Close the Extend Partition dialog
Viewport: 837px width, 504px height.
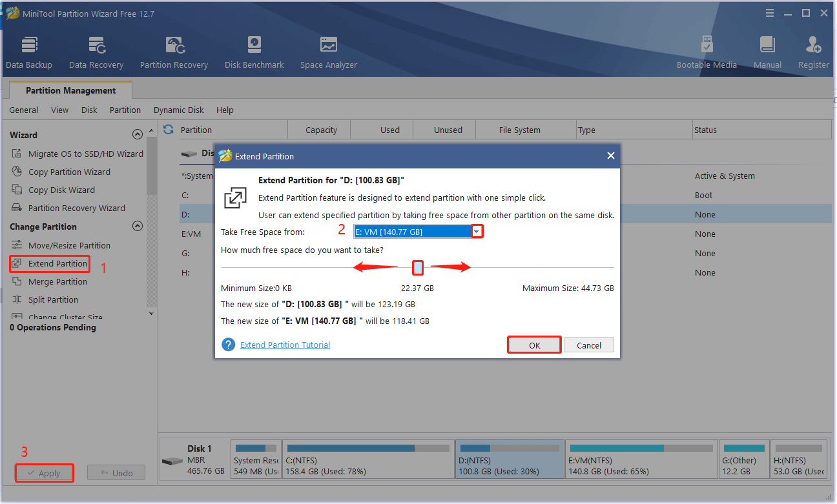click(x=611, y=156)
